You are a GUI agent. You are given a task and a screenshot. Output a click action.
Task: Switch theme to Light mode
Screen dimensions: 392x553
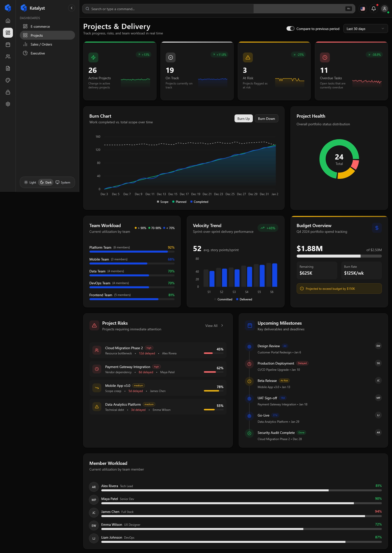pyautogui.click(x=30, y=183)
